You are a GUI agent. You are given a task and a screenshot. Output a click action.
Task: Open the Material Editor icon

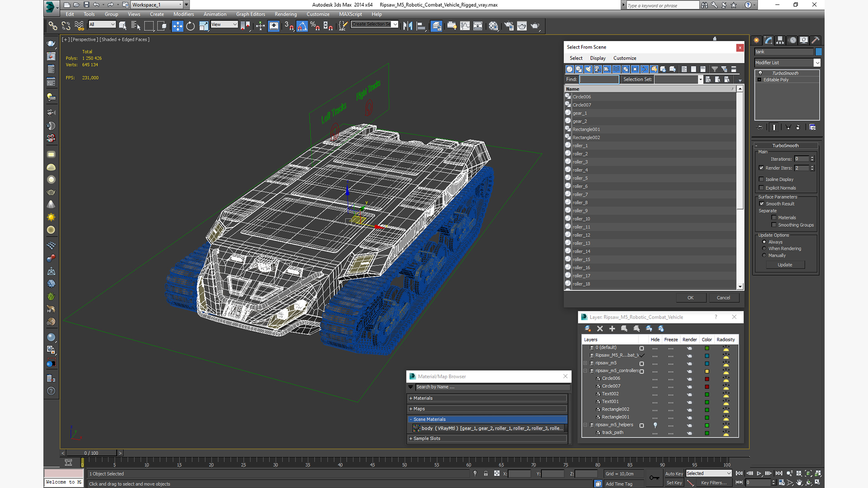coord(493,26)
